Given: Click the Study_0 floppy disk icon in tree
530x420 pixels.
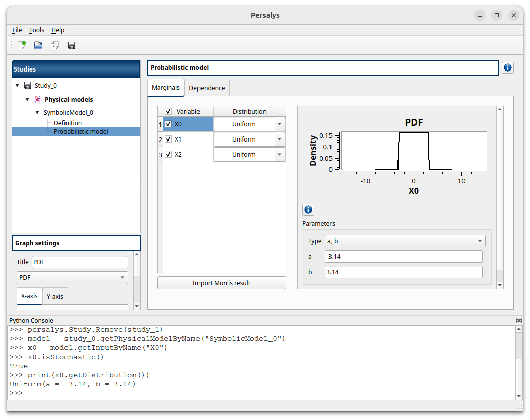Looking at the screenshot, I should [x=28, y=86].
